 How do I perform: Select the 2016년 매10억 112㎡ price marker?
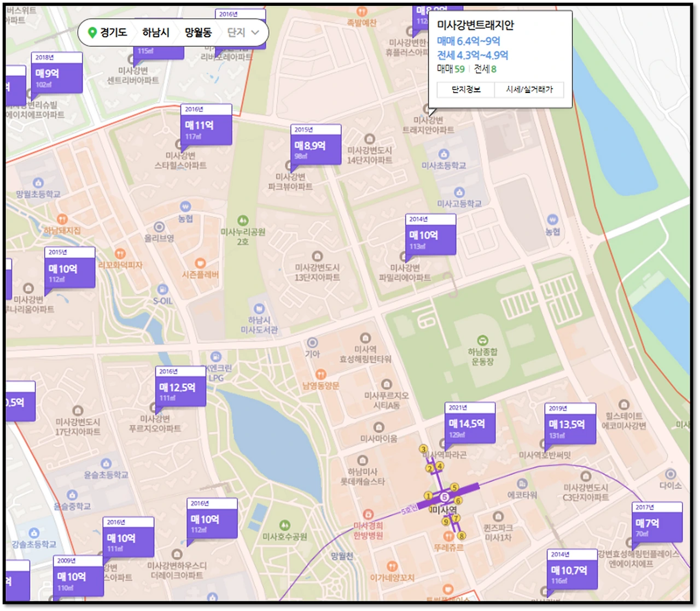[x=212, y=519]
